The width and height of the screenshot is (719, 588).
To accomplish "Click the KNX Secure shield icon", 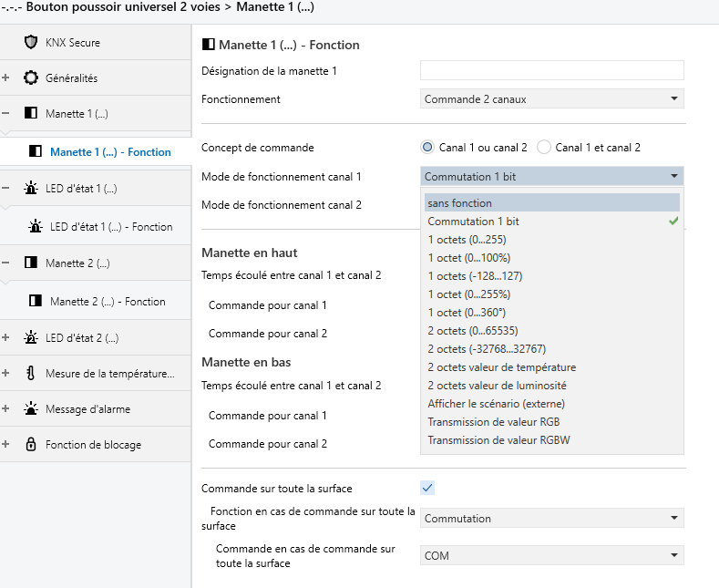I will 31,43.
